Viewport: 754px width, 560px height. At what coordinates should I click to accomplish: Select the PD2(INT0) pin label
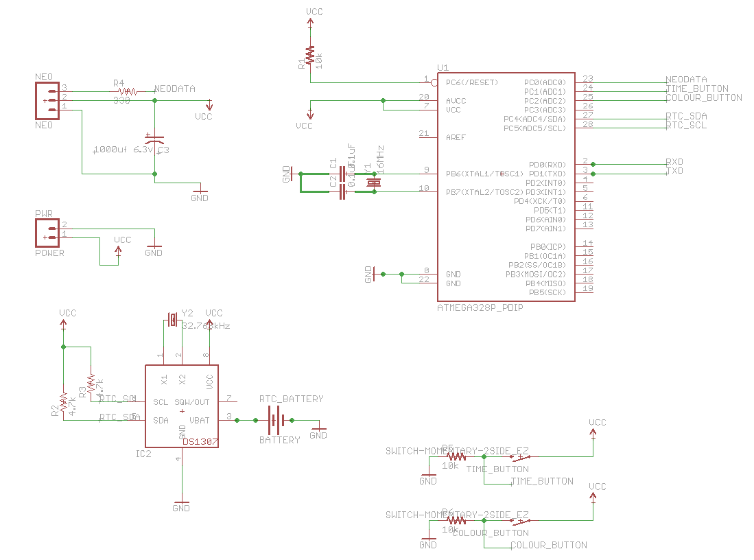[546, 183]
